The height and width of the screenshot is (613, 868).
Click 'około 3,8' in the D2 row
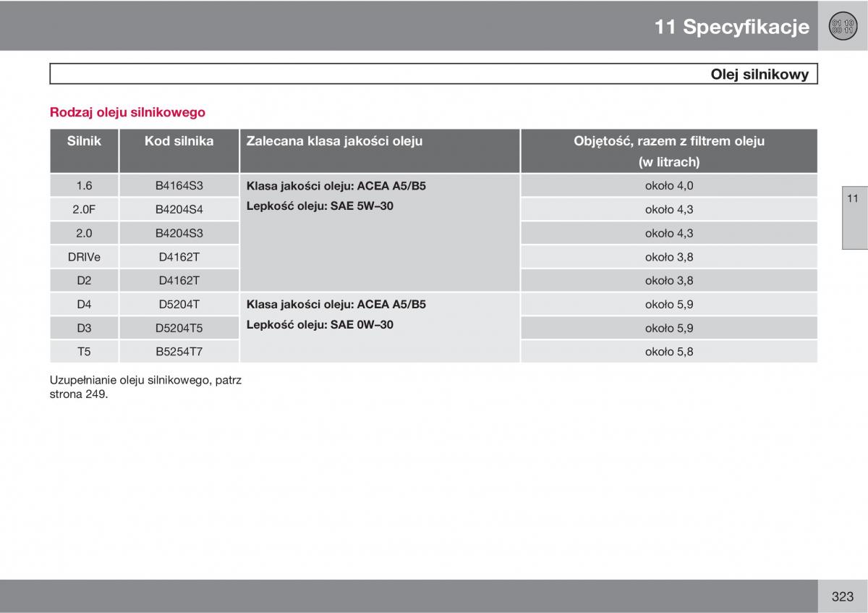(x=669, y=280)
